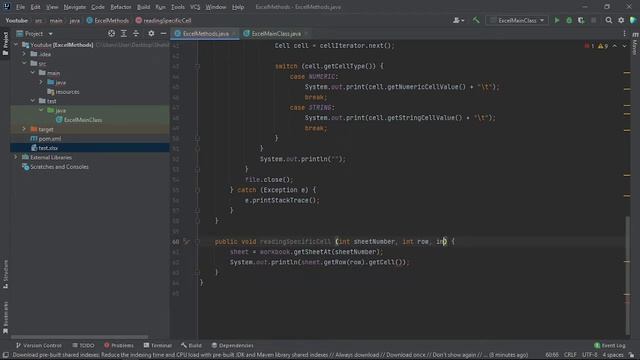This screenshot has width=640, height=360.
Task: Open the Refactor menu
Action: (121, 7)
